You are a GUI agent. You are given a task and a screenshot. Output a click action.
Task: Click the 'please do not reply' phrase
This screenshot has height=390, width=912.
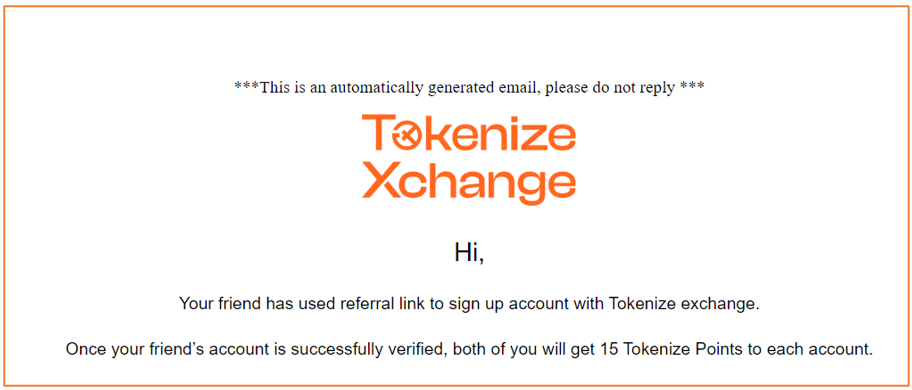click(x=611, y=88)
